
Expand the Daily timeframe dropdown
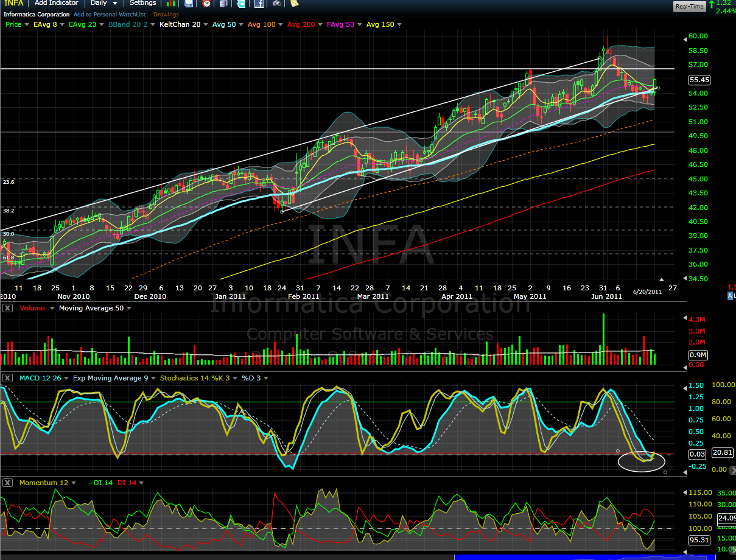click(103, 3)
